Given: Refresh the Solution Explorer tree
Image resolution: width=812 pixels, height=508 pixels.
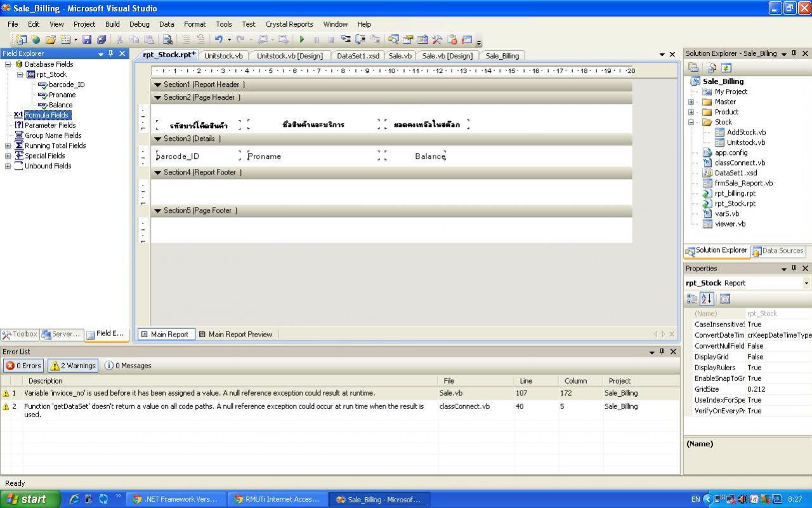Looking at the screenshot, I should pos(726,67).
